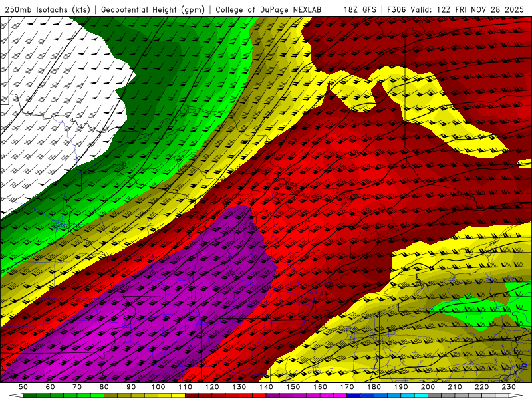Click the dark gray swatch starting at 200

[435, 395]
